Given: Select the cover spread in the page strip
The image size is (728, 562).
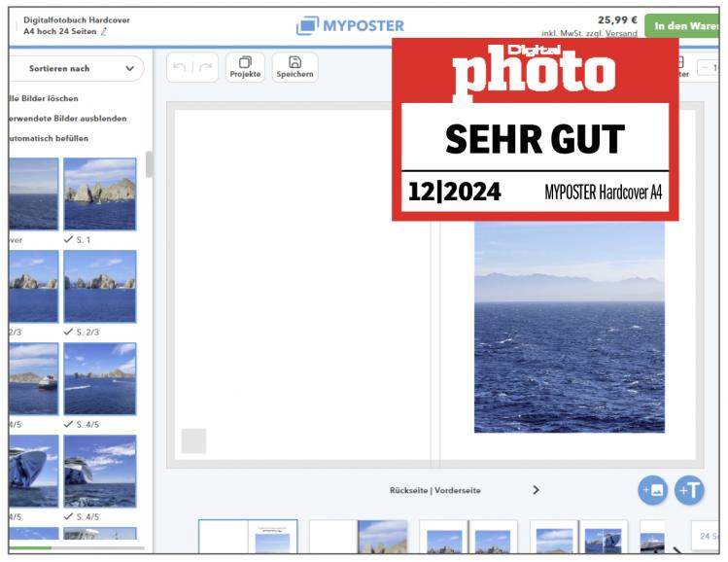Looking at the screenshot, I should point(248,537).
